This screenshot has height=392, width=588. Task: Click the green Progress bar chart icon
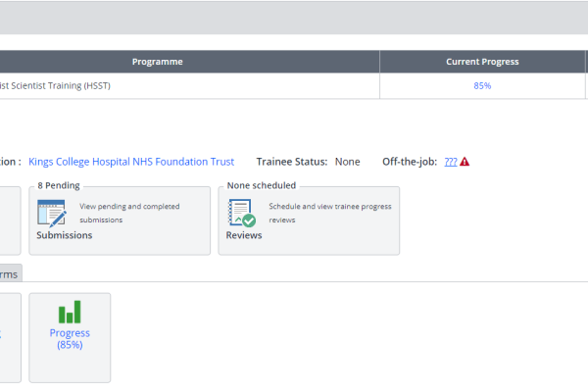click(x=70, y=312)
